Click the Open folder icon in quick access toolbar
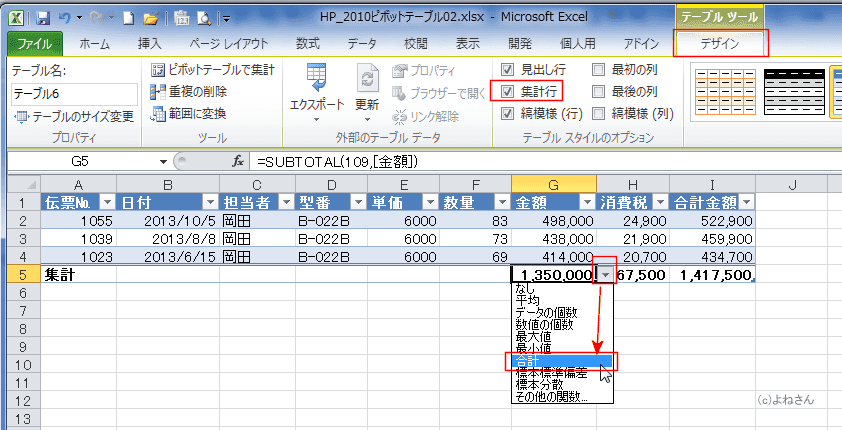 point(149,18)
